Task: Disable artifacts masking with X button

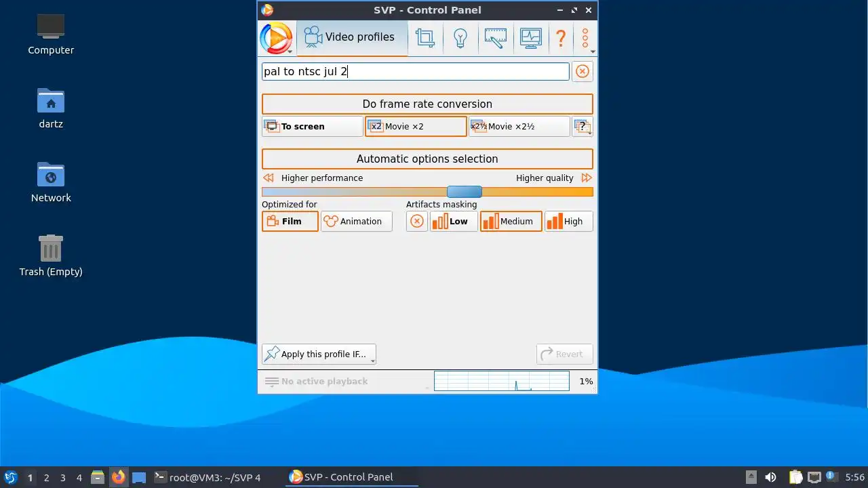Action: (417, 221)
